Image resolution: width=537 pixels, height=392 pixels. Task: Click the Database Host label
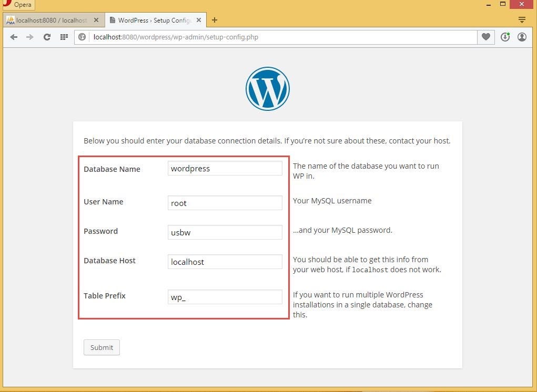[109, 260]
